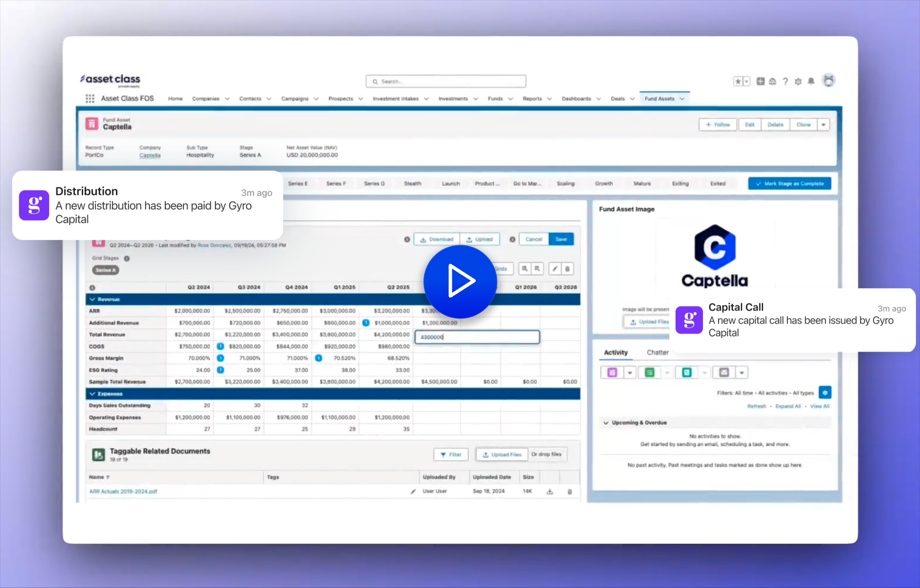
Task: Click the app launcher grid icon
Action: (90, 98)
